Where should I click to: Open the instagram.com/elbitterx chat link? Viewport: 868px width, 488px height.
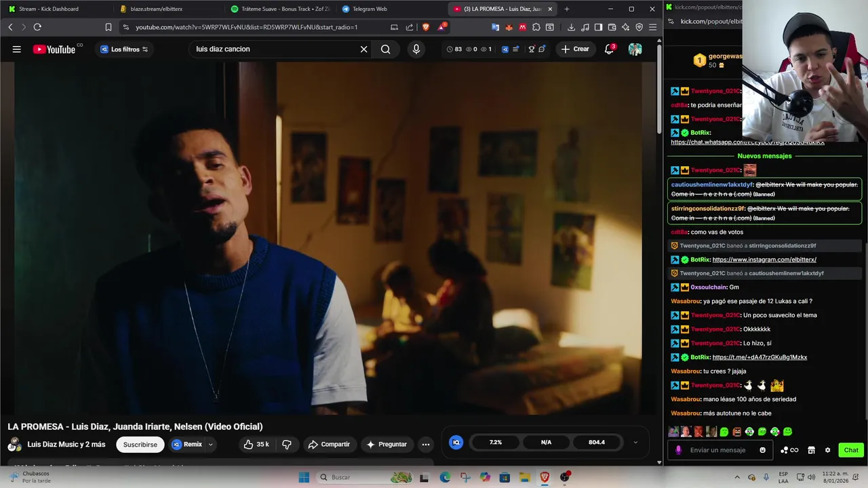tap(764, 260)
